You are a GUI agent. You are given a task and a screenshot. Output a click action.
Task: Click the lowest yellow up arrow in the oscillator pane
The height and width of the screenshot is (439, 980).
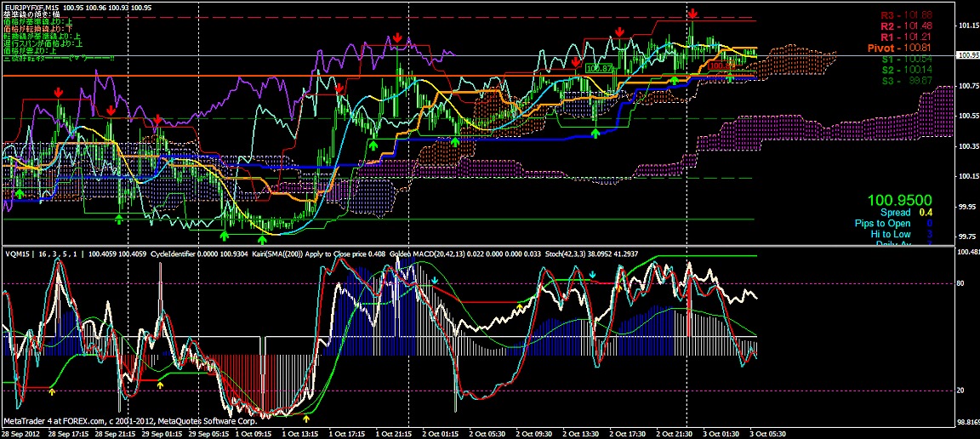tap(307, 418)
